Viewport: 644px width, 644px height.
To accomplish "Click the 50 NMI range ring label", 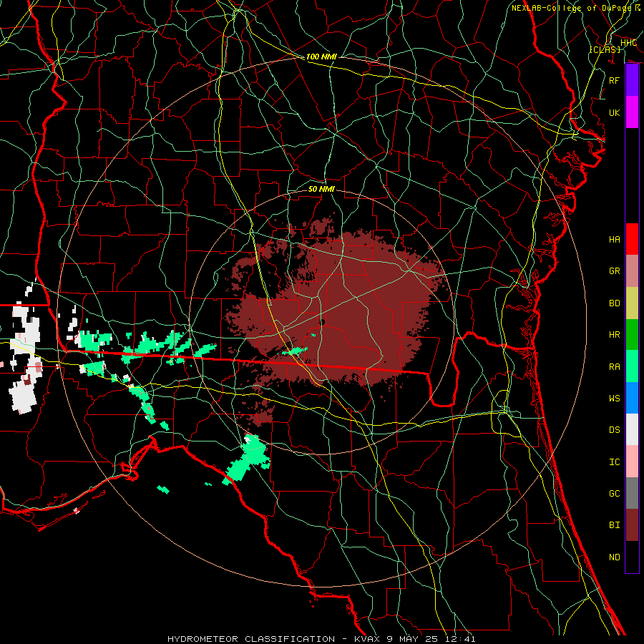I will tap(321, 189).
